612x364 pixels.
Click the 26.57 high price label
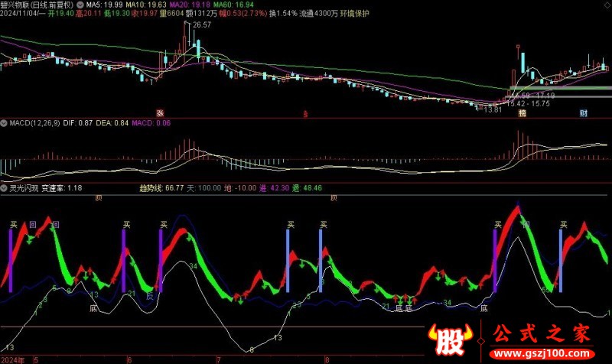(201, 25)
